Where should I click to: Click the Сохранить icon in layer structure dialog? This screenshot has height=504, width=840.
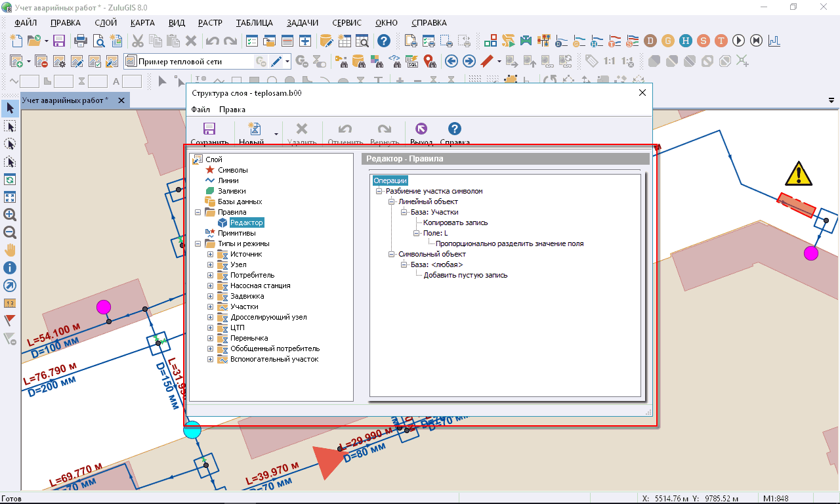coord(209,129)
